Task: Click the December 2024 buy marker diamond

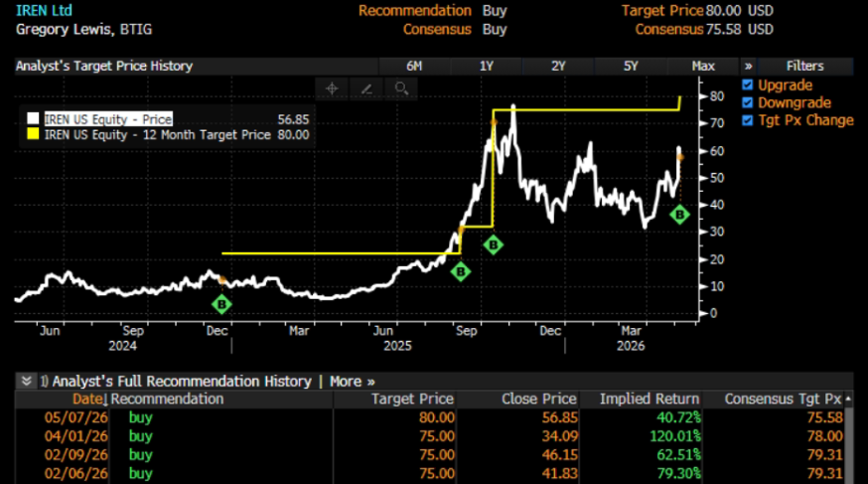Action: tap(221, 304)
